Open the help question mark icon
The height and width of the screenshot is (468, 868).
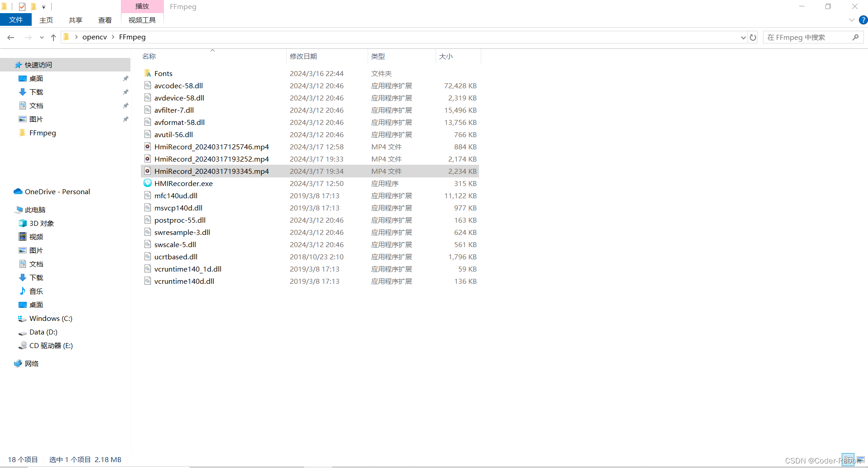tap(863, 20)
